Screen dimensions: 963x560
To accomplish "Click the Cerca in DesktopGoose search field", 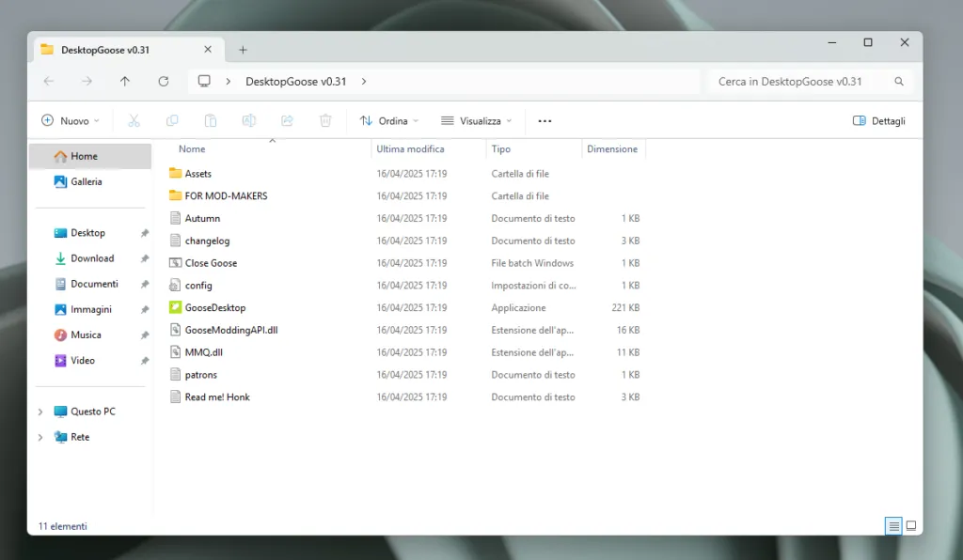I will click(799, 82).
